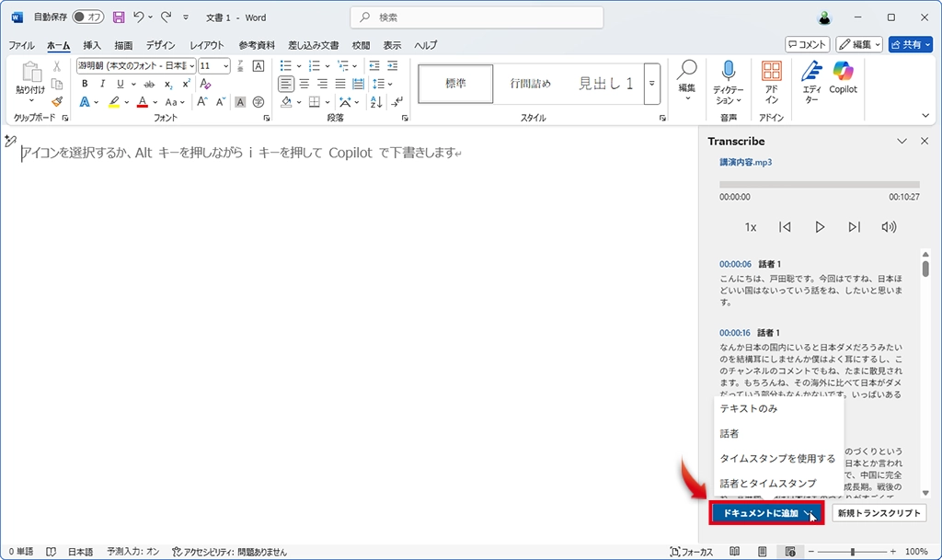
Task: Select テキストのみ from the menu
Action: [x=749, y=408]
